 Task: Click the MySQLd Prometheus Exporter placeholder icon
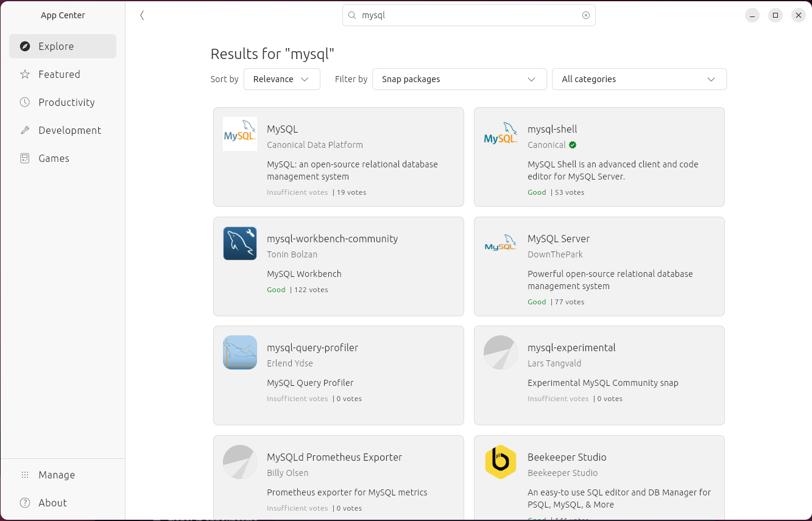[240, 462]
